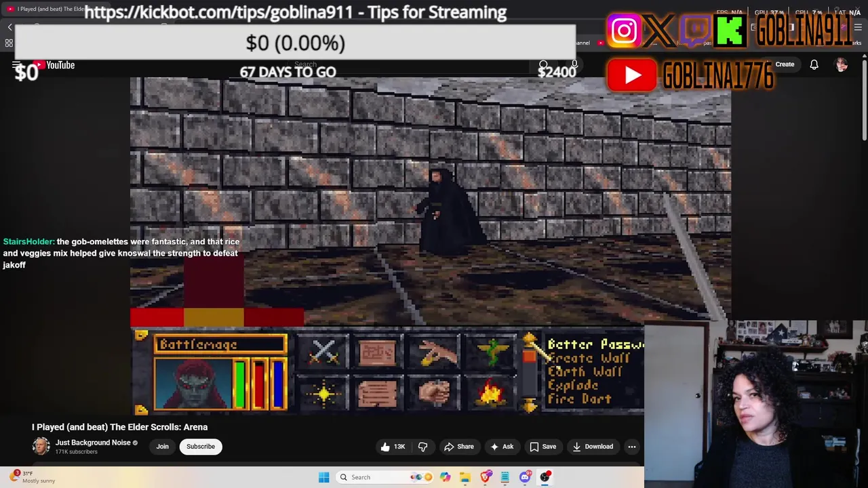Click the cast spell starburst icon

tap(323, 393)
